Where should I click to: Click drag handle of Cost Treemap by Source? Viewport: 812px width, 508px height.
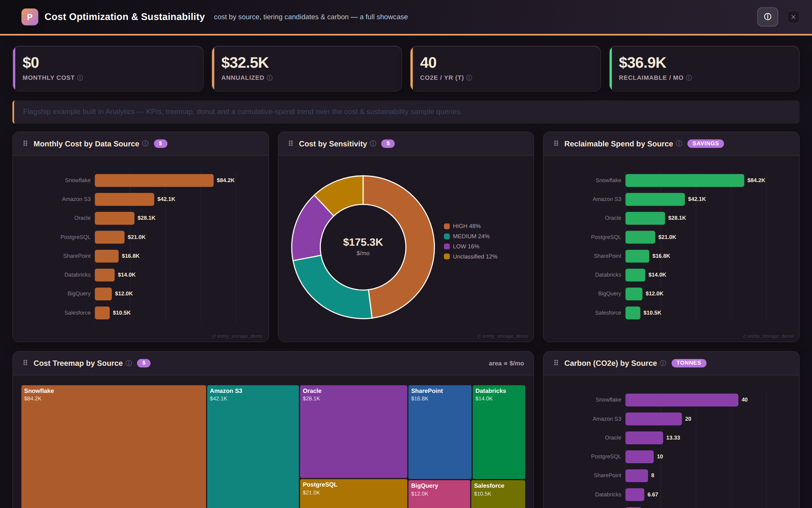pyautogui.click(x=25, y=363)
